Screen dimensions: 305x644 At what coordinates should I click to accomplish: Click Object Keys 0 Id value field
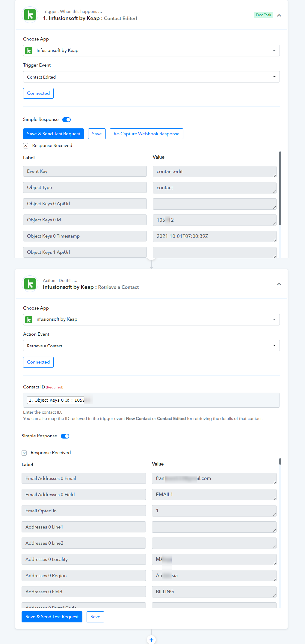coord(215,220)
